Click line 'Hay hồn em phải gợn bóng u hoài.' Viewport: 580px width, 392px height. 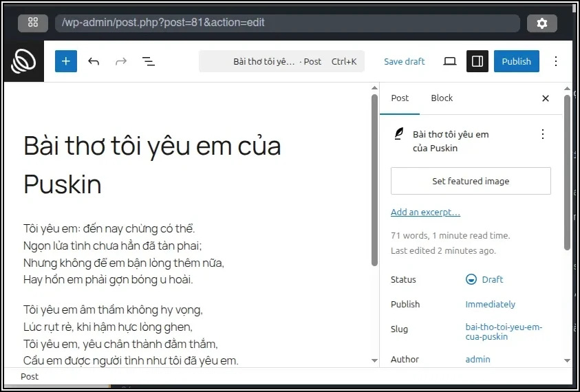(x=108, y=280)
